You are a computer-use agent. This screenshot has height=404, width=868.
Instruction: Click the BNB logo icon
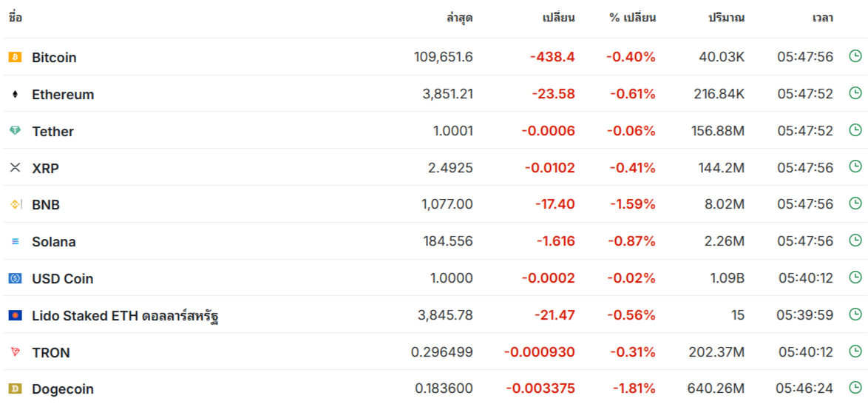[x=15, y=204]
